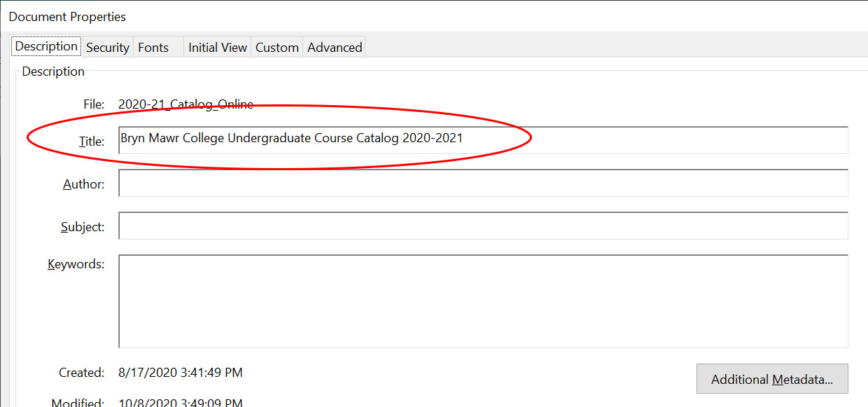
Task: Select the file name 2020-21_Catalog_Online
Action: pyautogui.click(x=185, y=104)
